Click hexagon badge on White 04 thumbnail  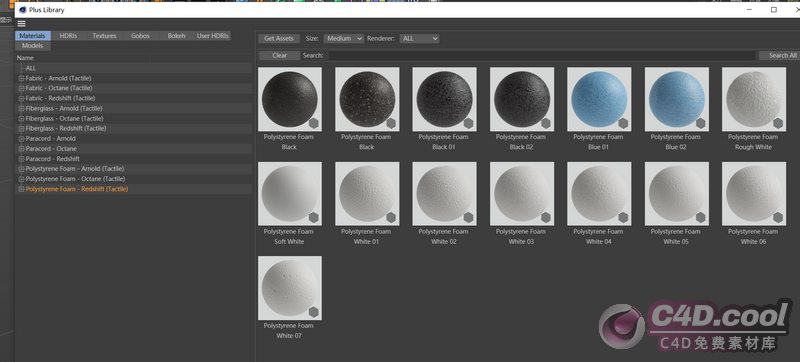click(x=623, y=217)
